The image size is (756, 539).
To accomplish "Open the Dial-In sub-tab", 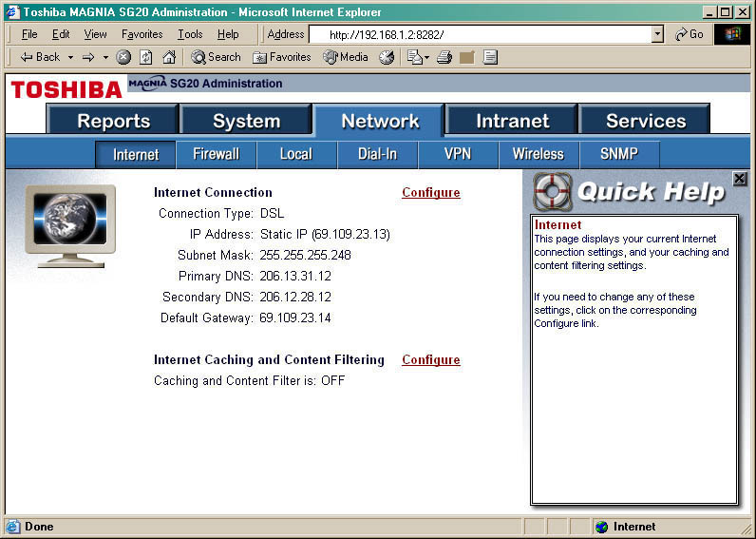I will (377, 154).
